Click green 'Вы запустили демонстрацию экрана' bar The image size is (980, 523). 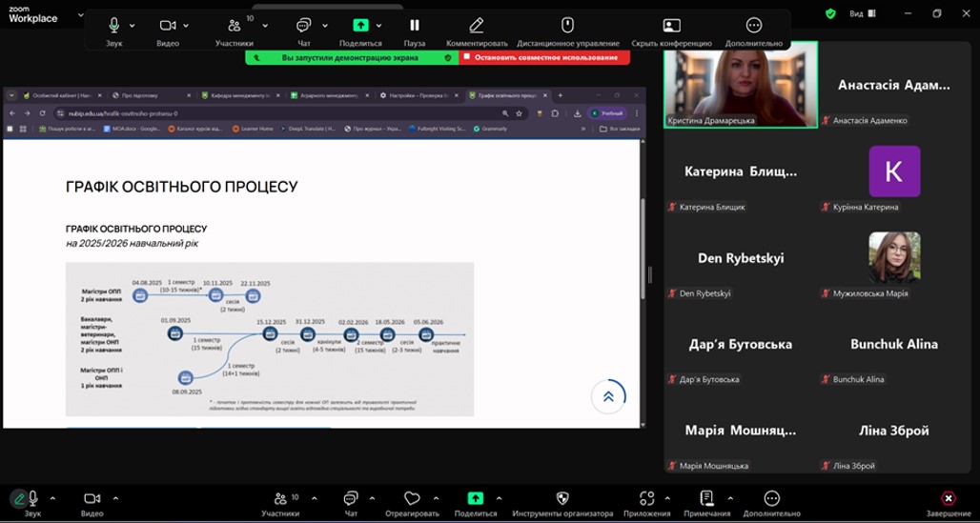tap(352, 57)
